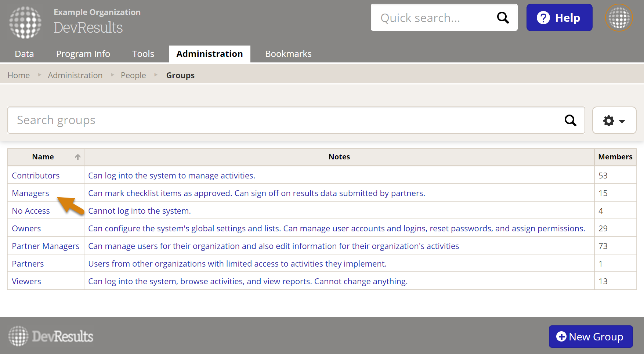Open the gear settings dropdown
This screenshot has width=644, height=354.
point(614,120)
